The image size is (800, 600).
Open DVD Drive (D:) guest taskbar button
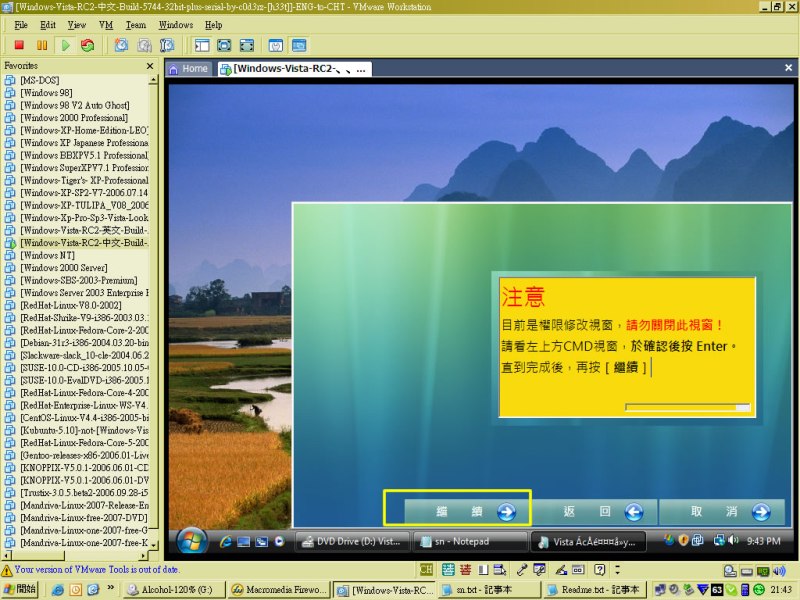point(353,542)
